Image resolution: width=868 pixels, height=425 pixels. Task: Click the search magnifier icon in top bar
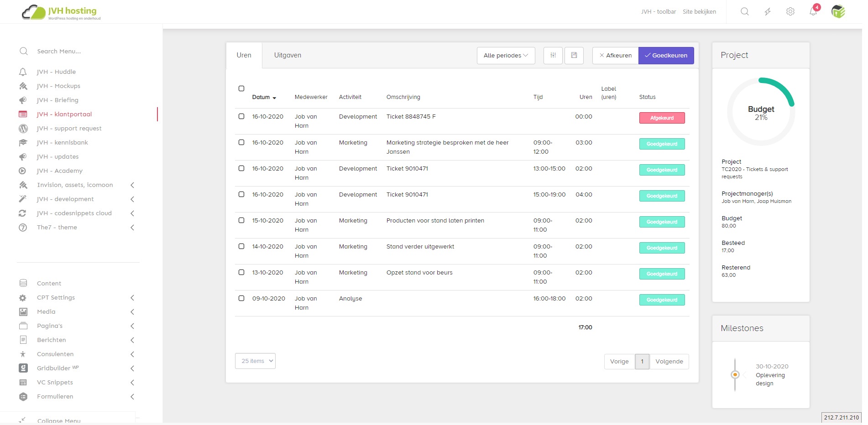(744, 12)
